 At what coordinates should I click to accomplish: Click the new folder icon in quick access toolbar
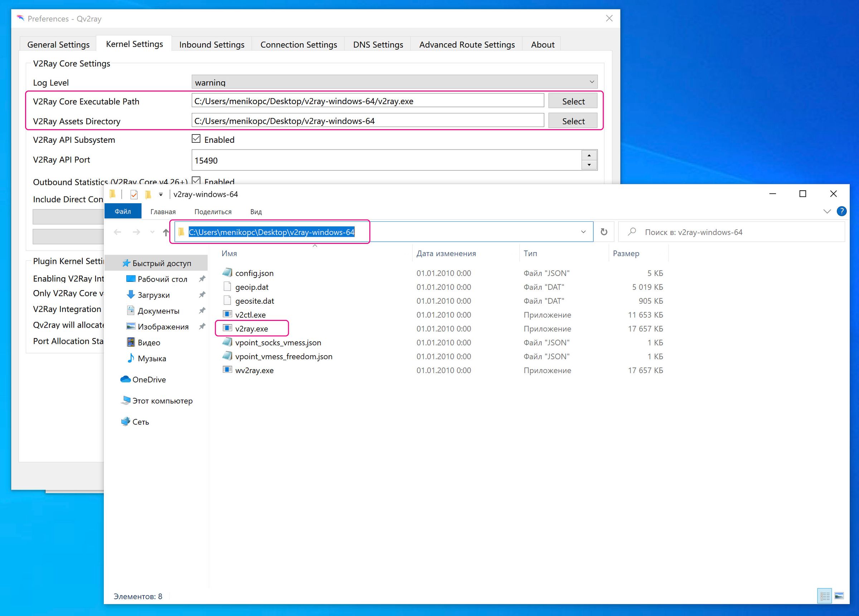pos(148,194)
